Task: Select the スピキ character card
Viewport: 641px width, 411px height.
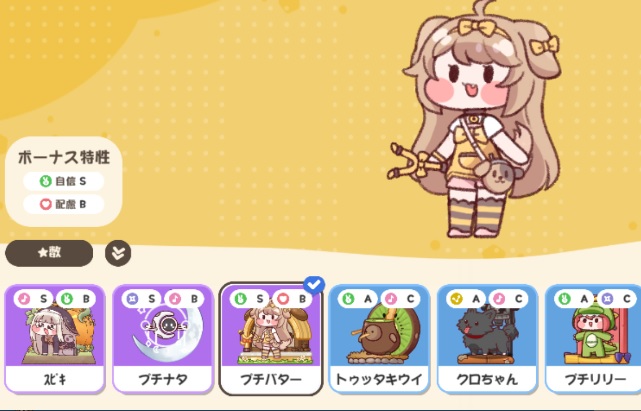Action: coord(55,339)
